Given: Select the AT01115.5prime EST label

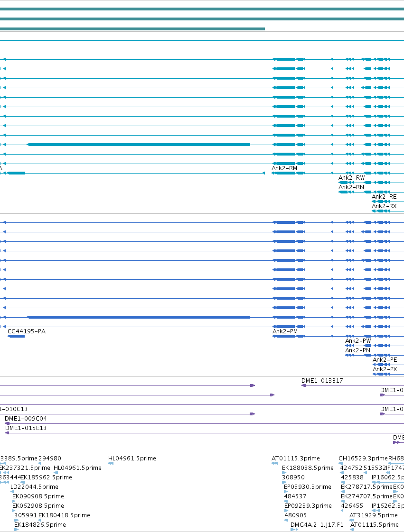Looking at the screenshot, I should pos(375,525).
